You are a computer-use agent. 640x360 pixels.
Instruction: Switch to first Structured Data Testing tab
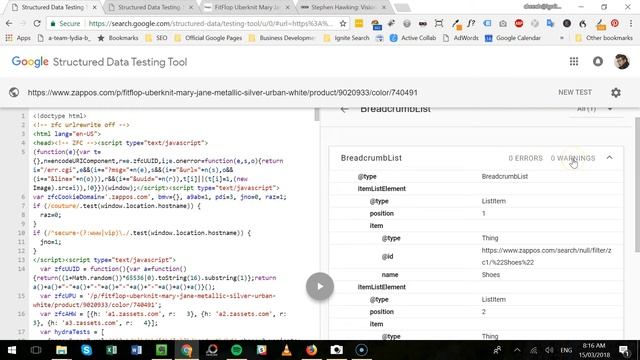click(x=53, y=7)
